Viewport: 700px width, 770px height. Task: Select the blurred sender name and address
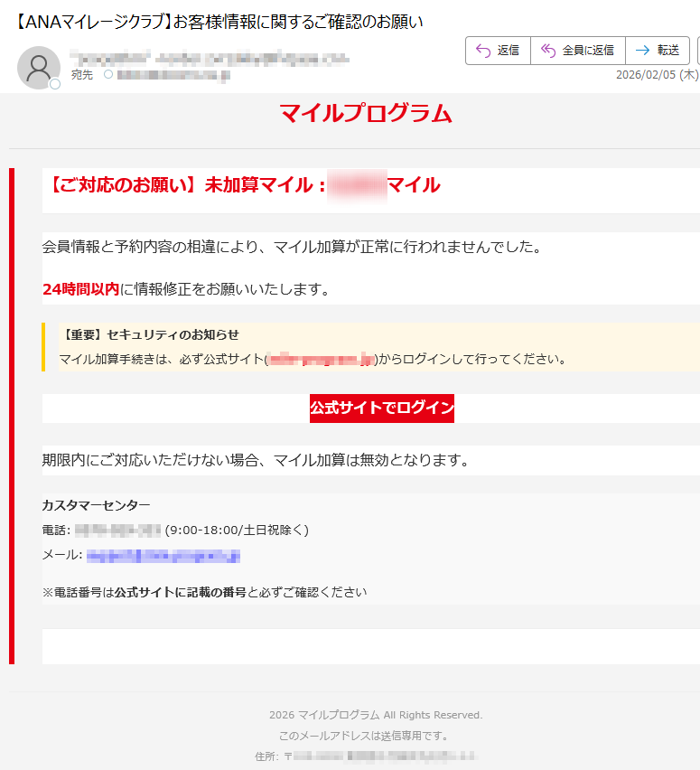tap(208, 58)
